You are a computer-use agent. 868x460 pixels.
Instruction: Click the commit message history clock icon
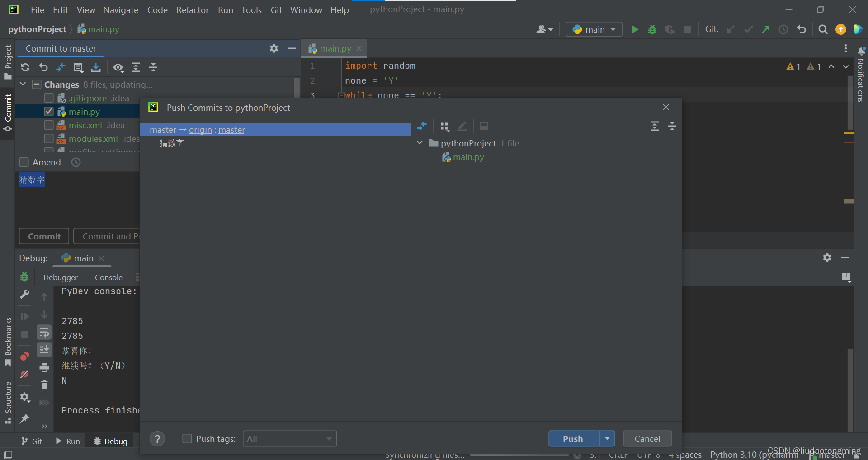tap(76, 162)
